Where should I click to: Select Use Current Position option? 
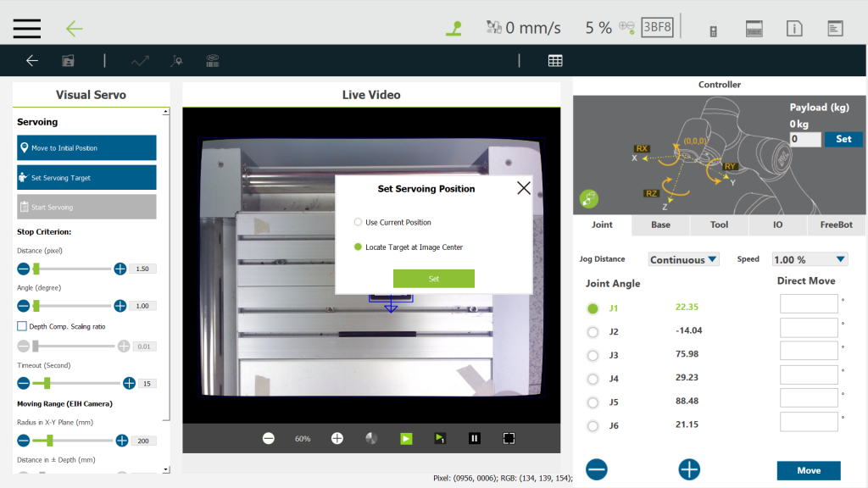coord(358,222)
